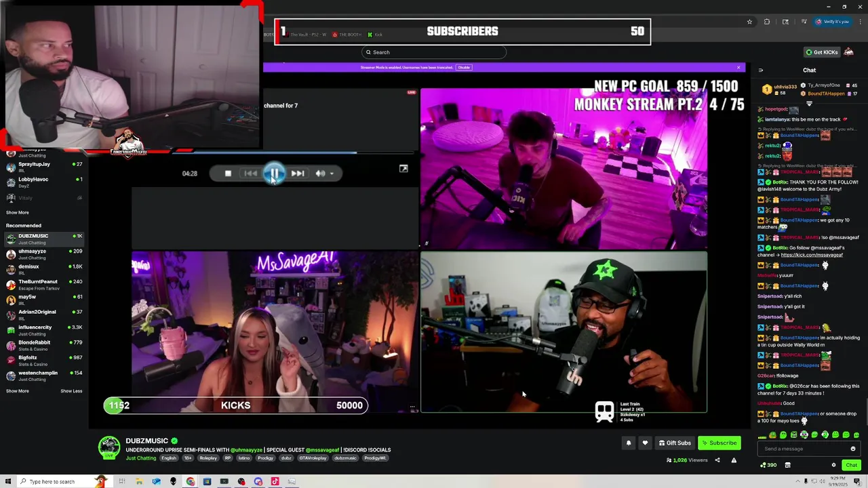Open the kick.com/mssavageaf chat link
868x488 pixels.
812,255
